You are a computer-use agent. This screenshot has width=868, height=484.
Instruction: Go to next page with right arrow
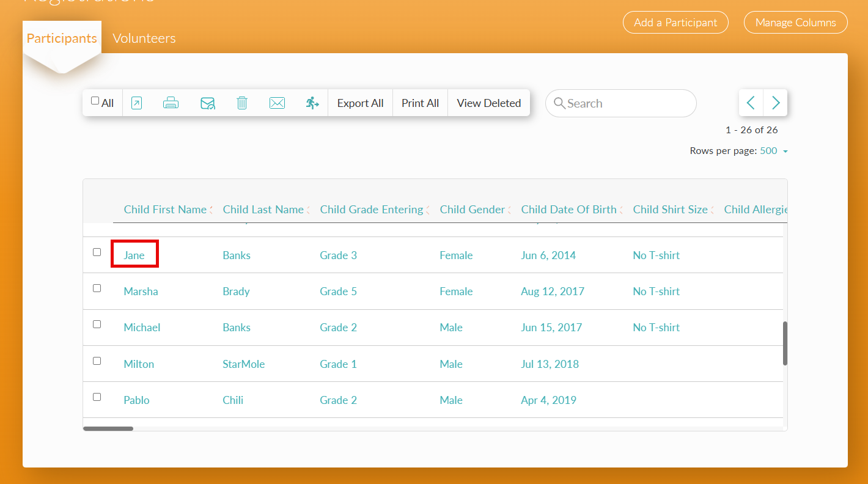pos(776,103)
